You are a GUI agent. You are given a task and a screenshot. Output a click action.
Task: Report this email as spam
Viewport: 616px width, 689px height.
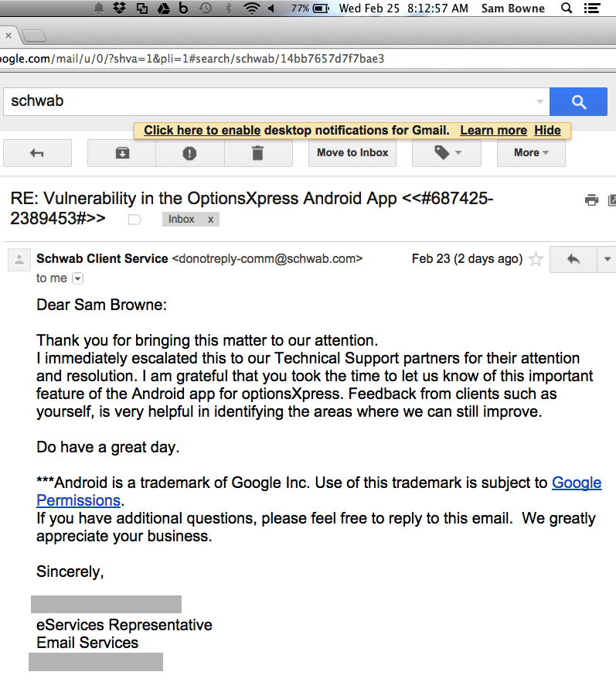pos(190,153)
